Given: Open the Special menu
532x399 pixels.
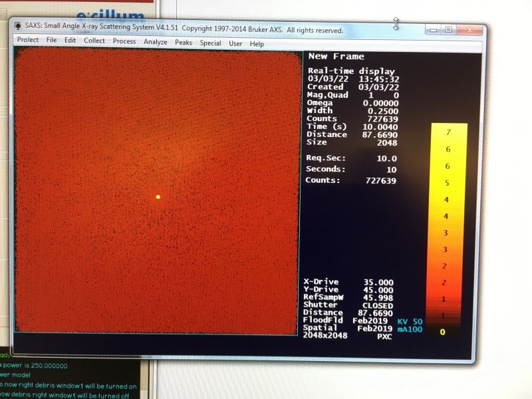Looking at the screenshot, I should tap(210, 43).
